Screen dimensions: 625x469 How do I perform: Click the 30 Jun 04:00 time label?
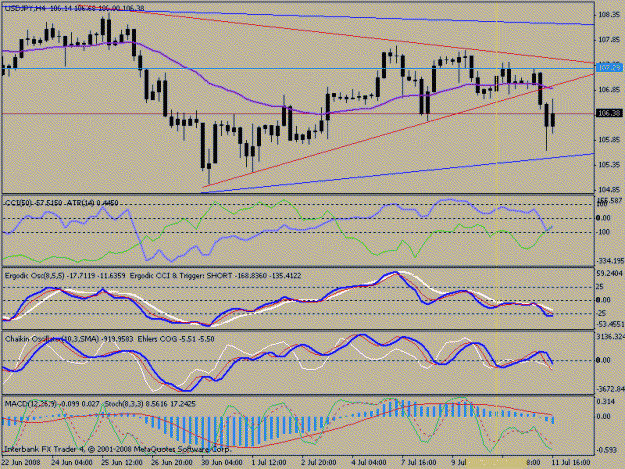pos(222,463)
